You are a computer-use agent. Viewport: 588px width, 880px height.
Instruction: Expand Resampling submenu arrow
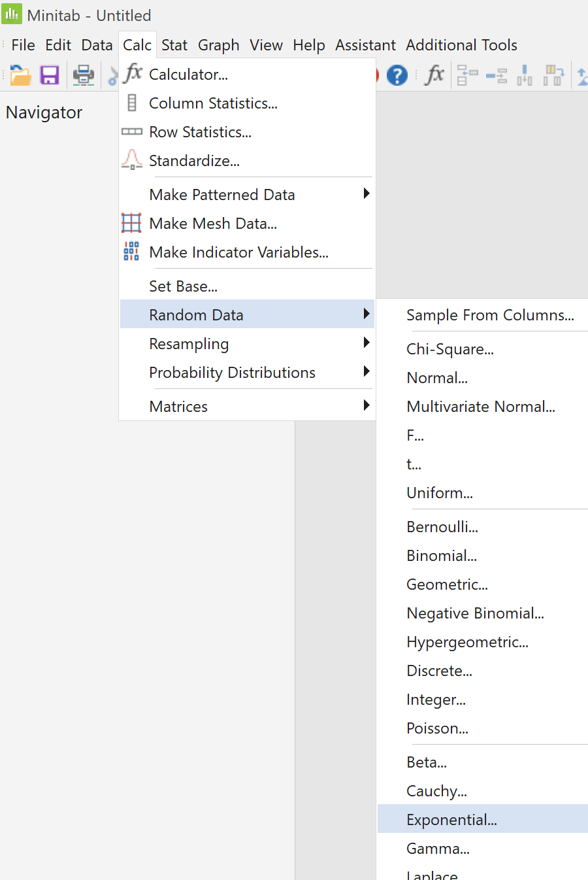tap(367, 343)
